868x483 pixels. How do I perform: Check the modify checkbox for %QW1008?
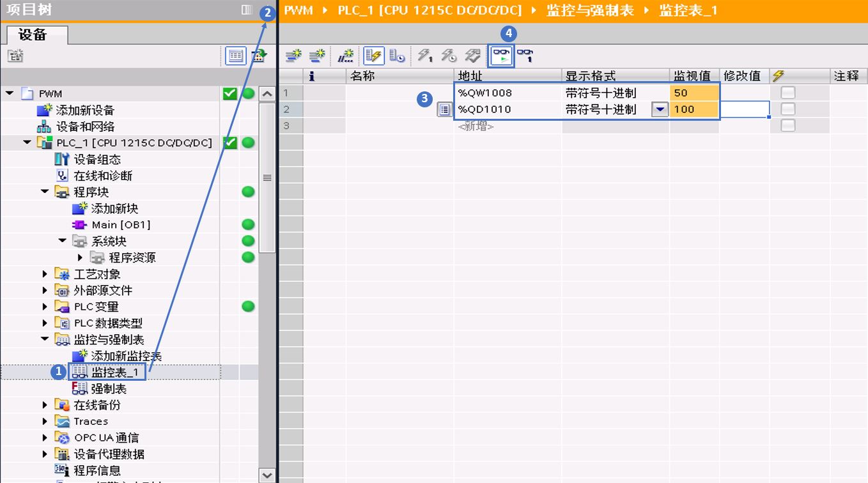788,93
